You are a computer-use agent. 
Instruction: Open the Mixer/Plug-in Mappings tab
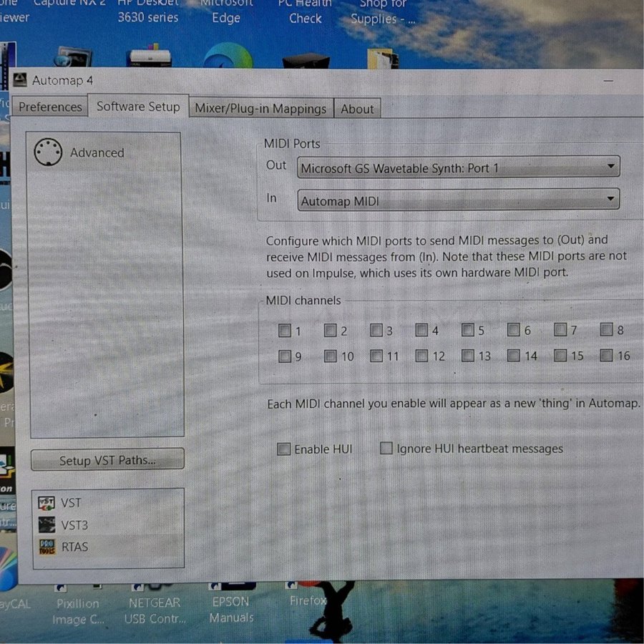pos(260,109)
